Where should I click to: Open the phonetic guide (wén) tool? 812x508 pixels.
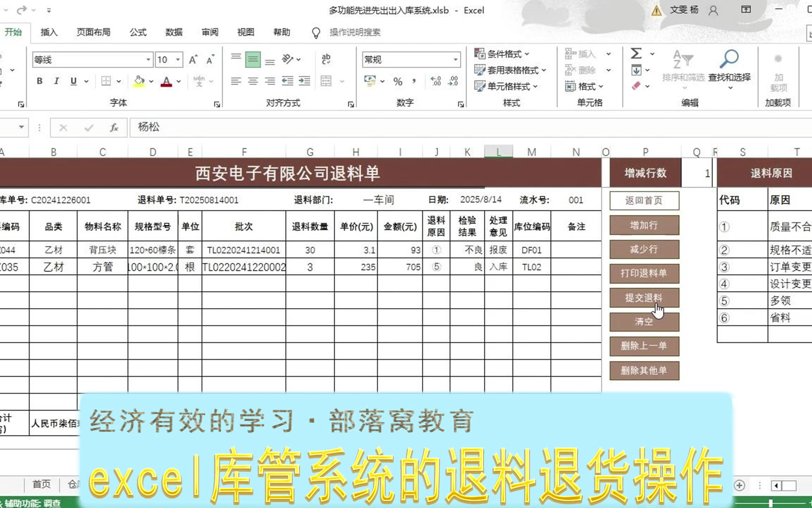point(199,81)
